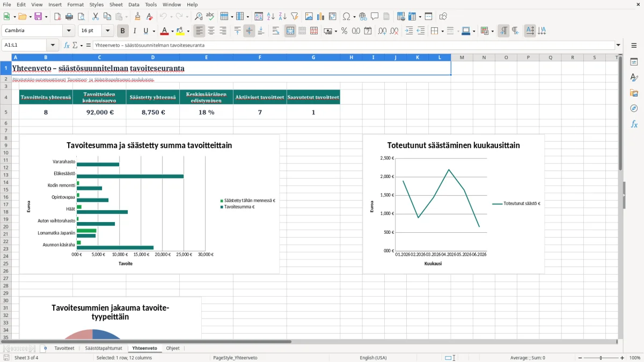This screenshot has width=644, height=362.
Task: Open the Format menu
Action: coord(75,4)
